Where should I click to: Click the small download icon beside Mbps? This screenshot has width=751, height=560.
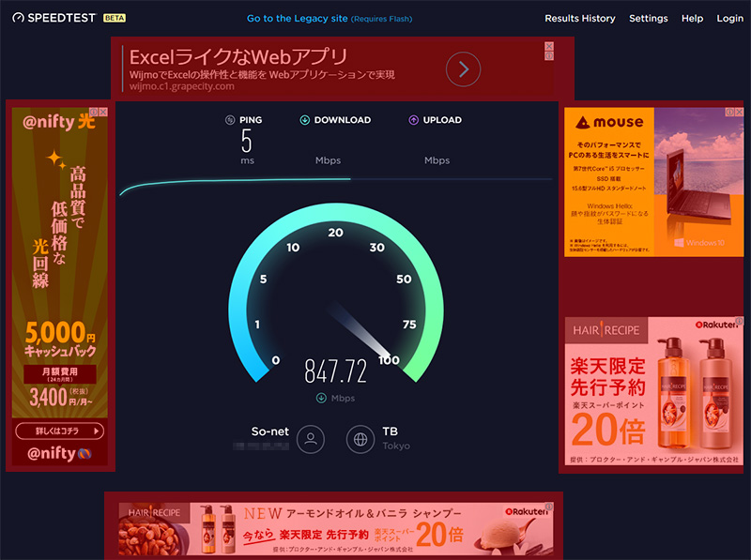pyautogui.click(x=321, y=398)
